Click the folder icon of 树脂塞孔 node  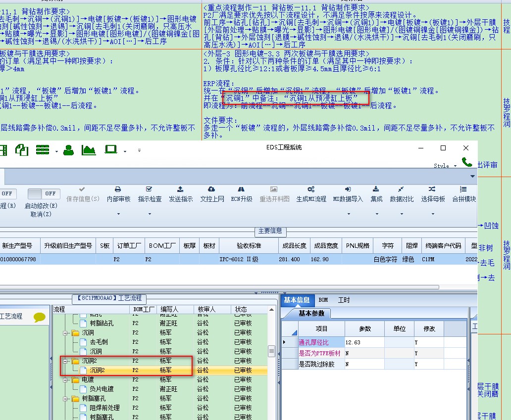[x=76, y=399]
